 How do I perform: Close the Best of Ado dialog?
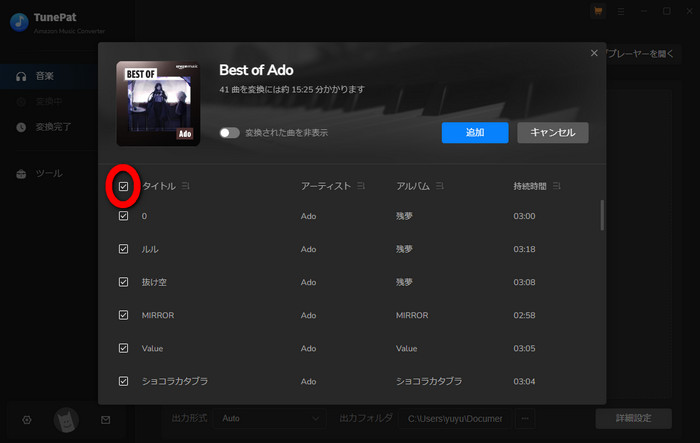point(594,53)
